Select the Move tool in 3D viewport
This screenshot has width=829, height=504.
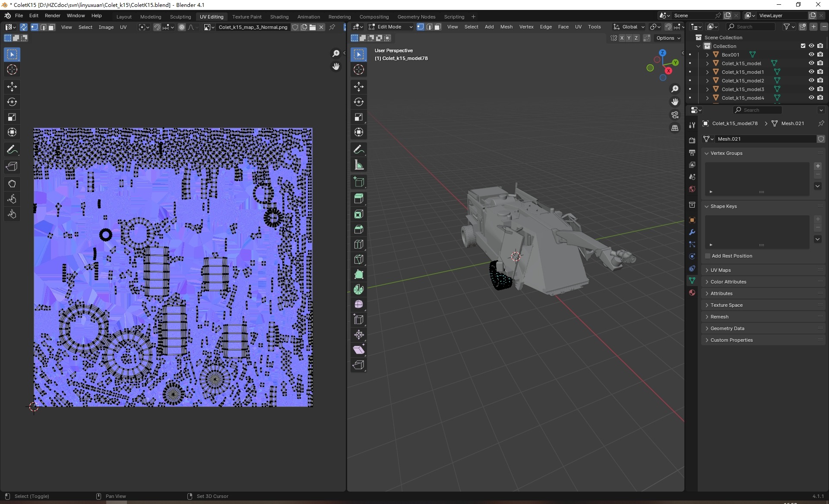[x=358, y=87]
